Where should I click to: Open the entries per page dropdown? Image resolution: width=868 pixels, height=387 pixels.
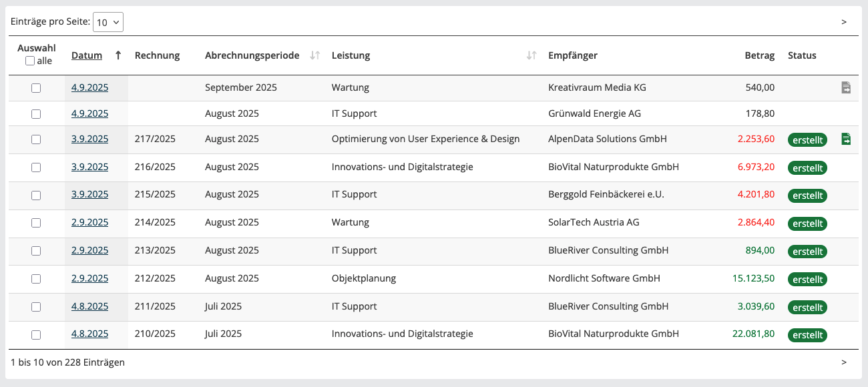108,22
